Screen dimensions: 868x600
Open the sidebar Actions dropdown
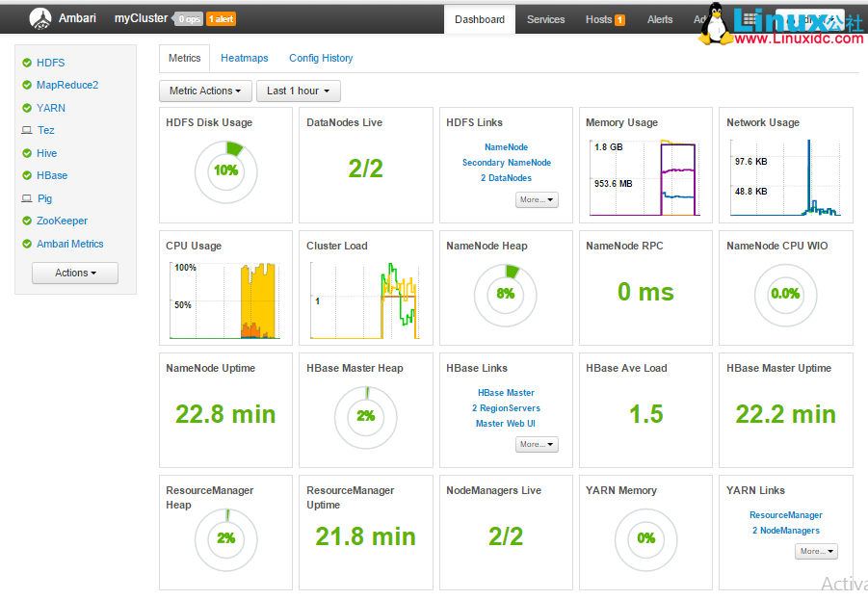point(75,273)
